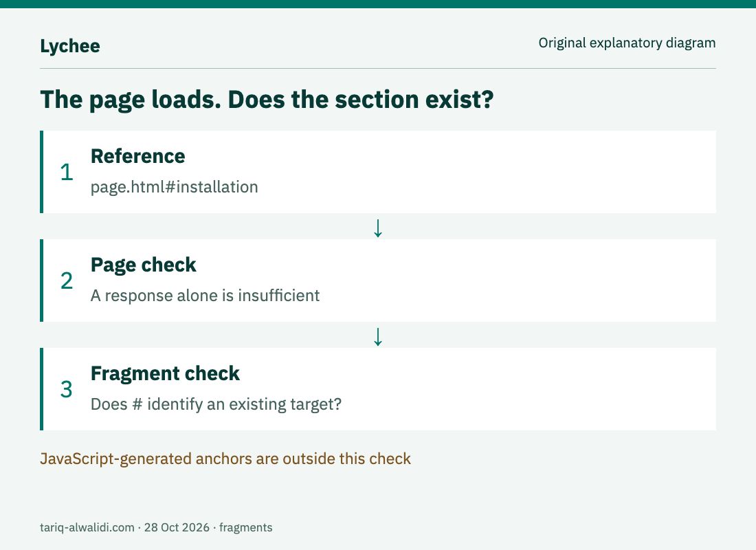This screenshot has width=756, height=550.
Task: Click the JavaScript-generated anchors note
Action: click(225, 459)
